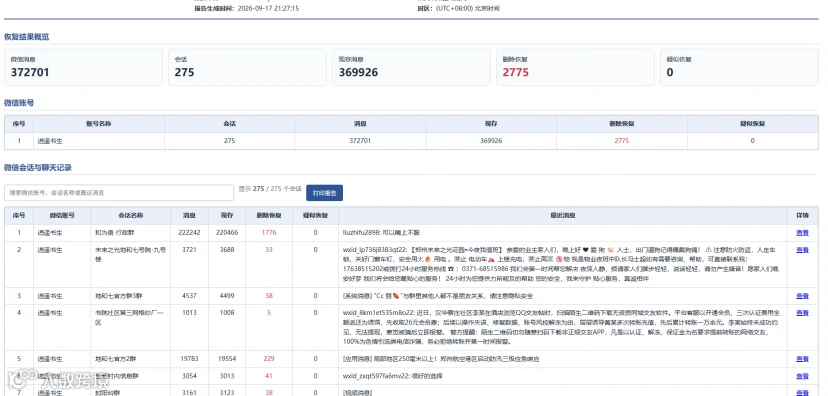Select the red 2775 删除恢复 summary card
The image size is (828, 396).
tap(575, 67)
